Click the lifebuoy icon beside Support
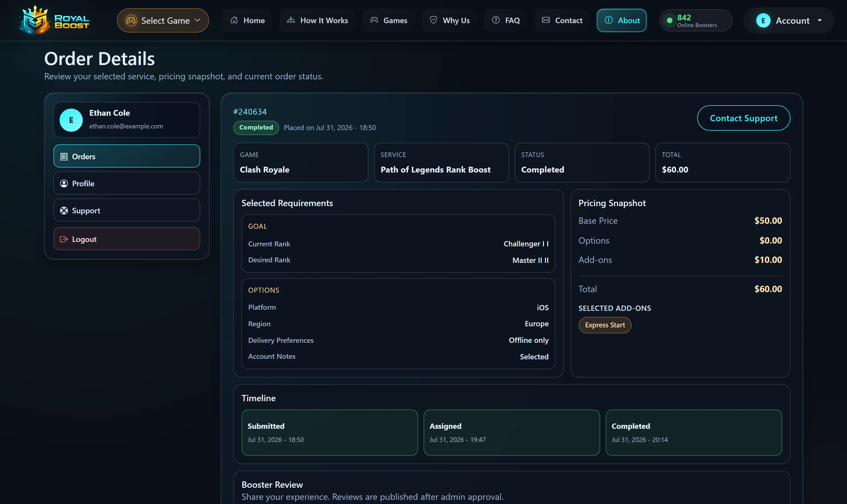847x504 pixels. (64, 211)
